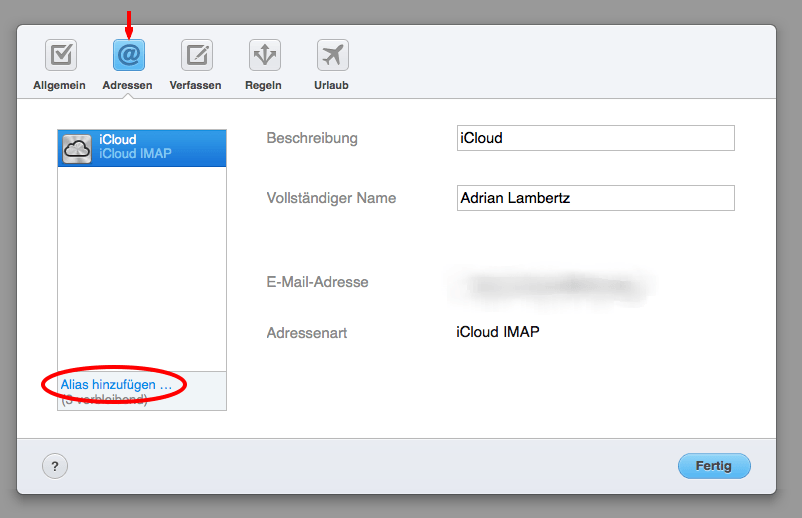
Task: Click the iCloud cloud account icon
Action: [77, 148]
